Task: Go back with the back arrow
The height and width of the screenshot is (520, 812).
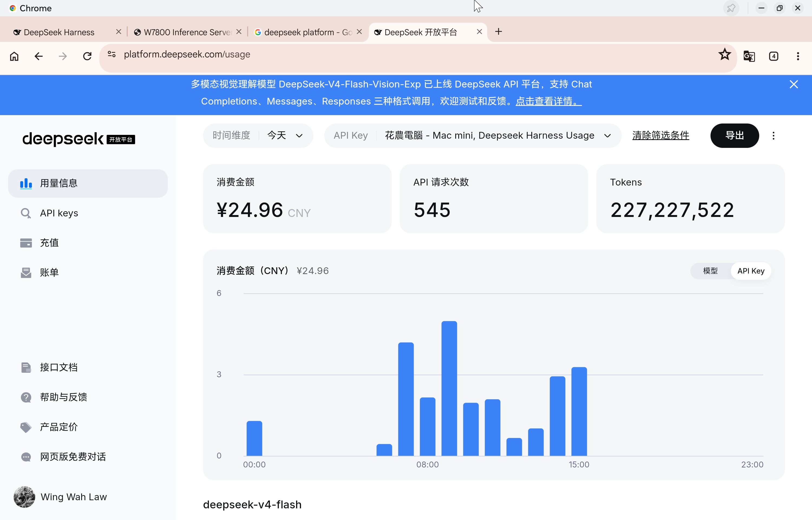Action: click(x=38, y=56)
